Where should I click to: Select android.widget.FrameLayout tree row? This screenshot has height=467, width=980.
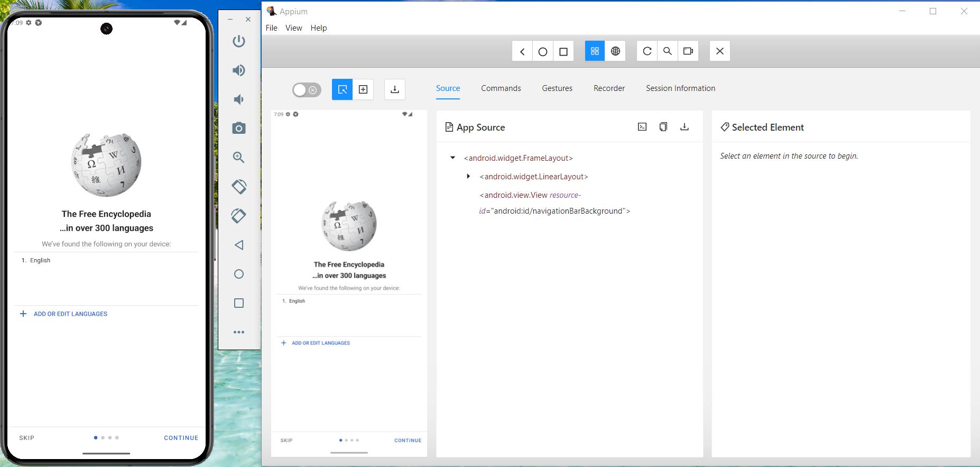[x=518, y=158]
